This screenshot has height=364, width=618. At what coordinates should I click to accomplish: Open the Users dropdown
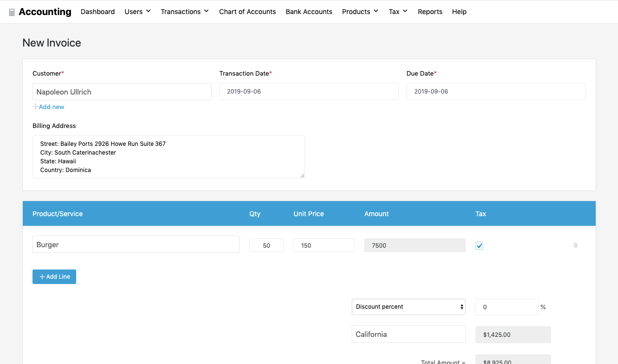click(137, 11)
